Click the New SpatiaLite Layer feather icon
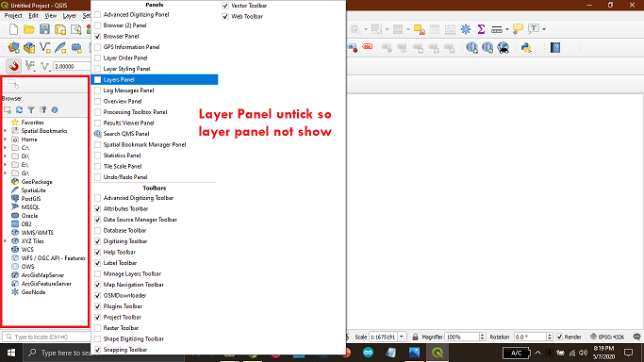The height and width of the screenshot is (362, 644). [x=60, y=48]
